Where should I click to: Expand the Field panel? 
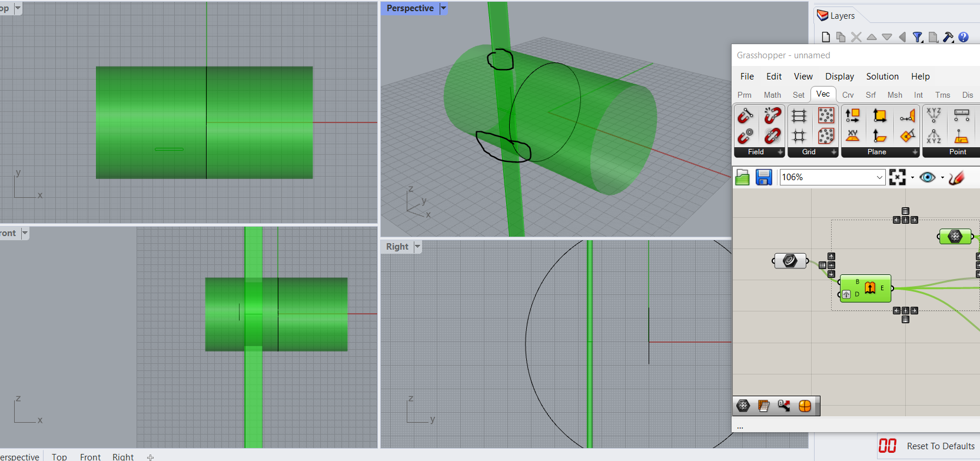(780, 152)
